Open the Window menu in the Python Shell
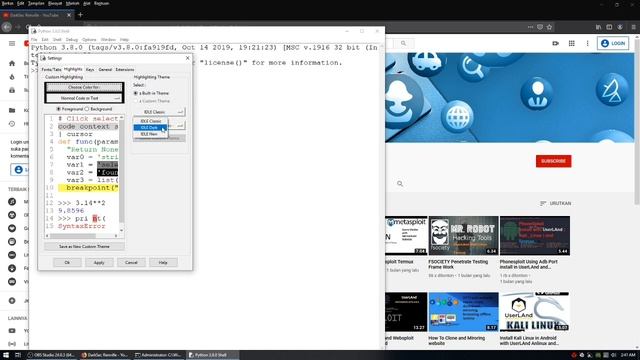The width and height of the screenshot is (640, 360). [108, 40]
